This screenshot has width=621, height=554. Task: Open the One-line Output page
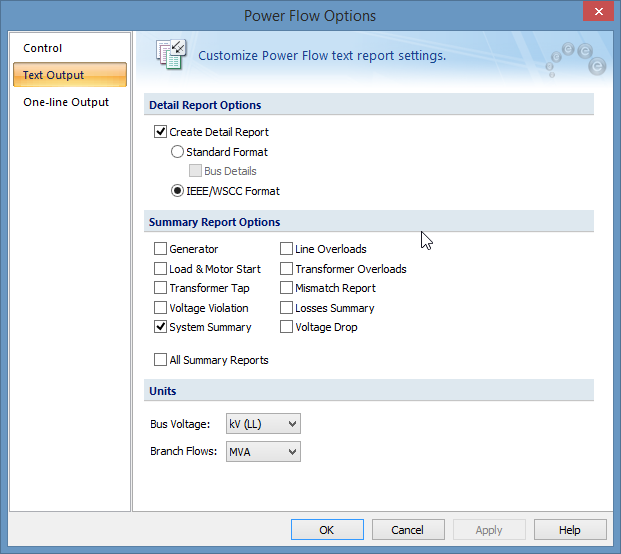66,102
